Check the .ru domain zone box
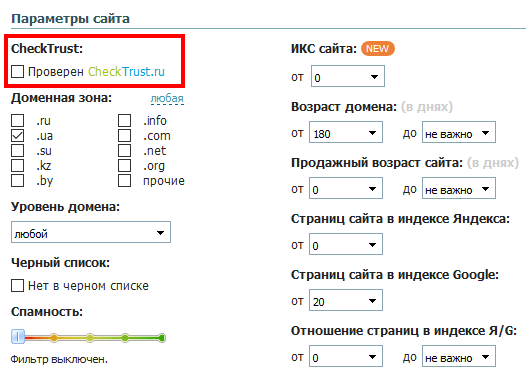Image resolution: width=528 pixels, height=370 pixels. tap(18, 120)
